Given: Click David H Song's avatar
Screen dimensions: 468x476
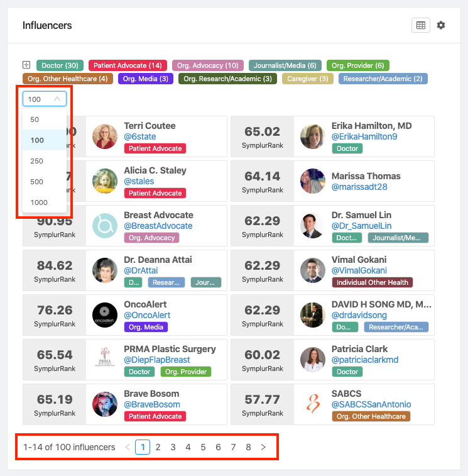Looking at the screenshot, I should (312, 315).
